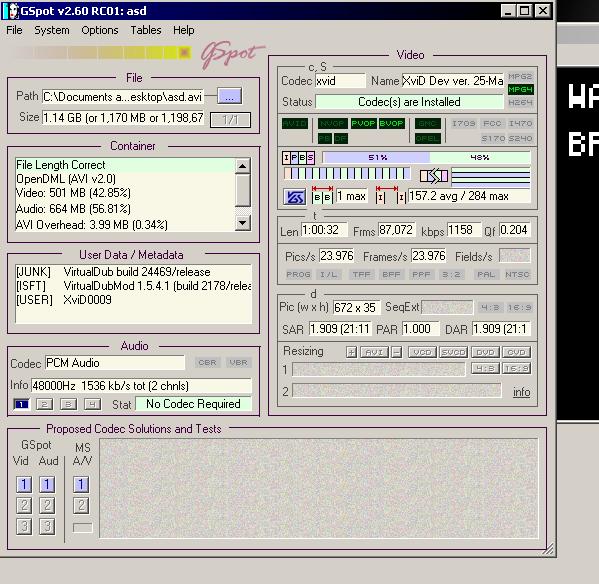Click the browse '...' button beside Path

pyautogui.click(x=229, y=96)
